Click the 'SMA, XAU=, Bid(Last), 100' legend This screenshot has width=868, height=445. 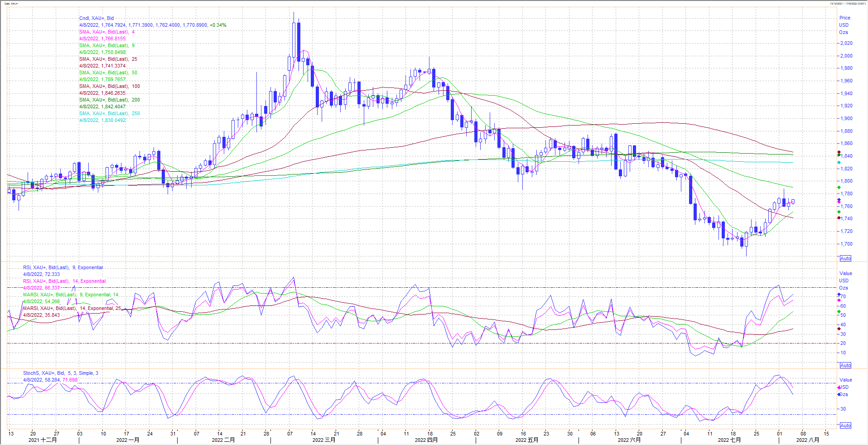click(110, 87)
